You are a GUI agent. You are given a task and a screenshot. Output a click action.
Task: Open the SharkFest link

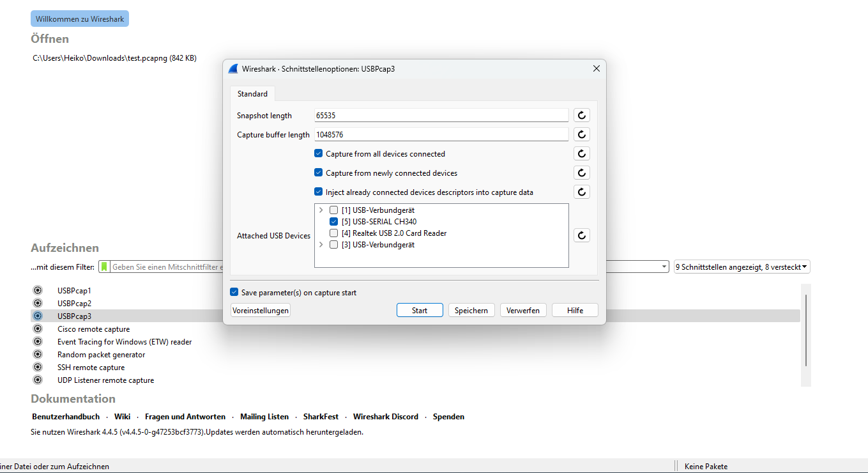[321, 417]
